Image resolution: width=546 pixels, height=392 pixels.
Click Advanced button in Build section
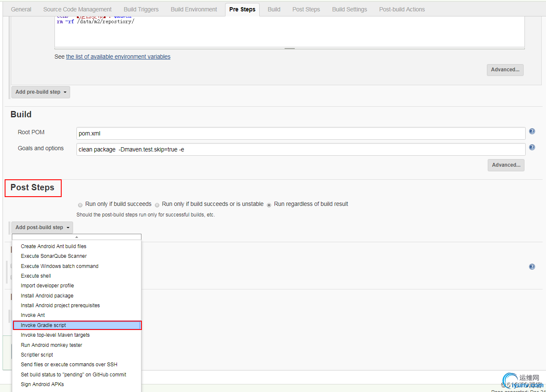click(506, 165)
